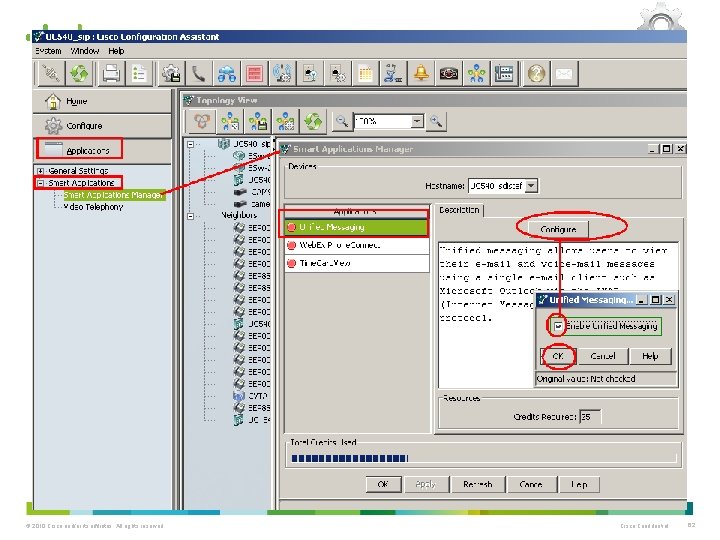Click the front panel device toolbar icon
Image resolution: width=720 pixels, height=540 pixels.
pyautogui.click(x=504, y=73)
